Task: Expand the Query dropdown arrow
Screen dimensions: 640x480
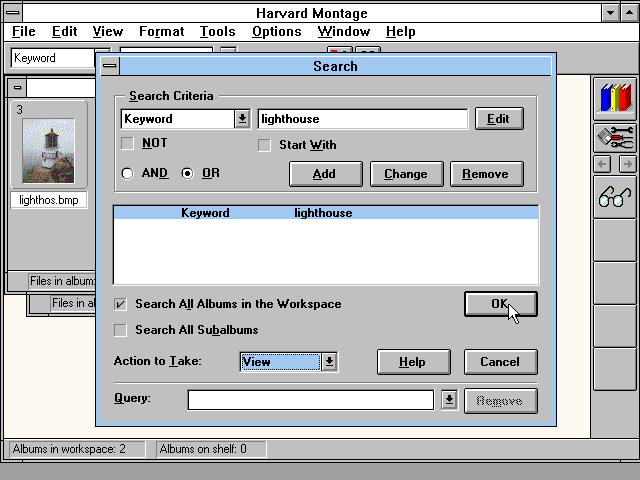Action: pyautogui.click(x=449, y=400)
